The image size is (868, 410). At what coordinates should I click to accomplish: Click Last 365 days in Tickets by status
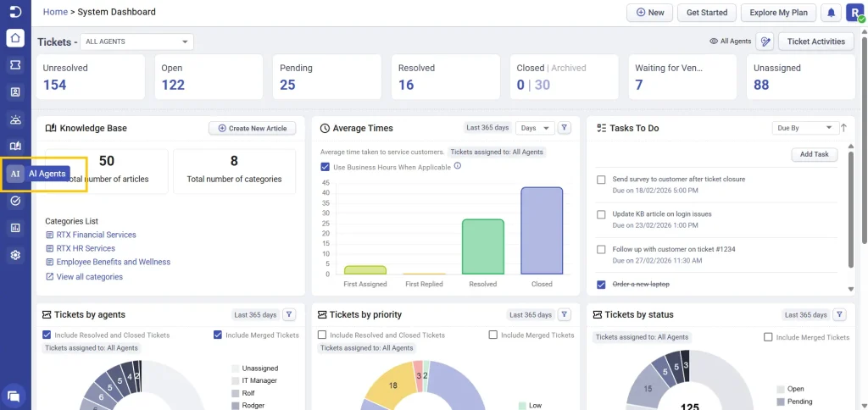point(805,315)
